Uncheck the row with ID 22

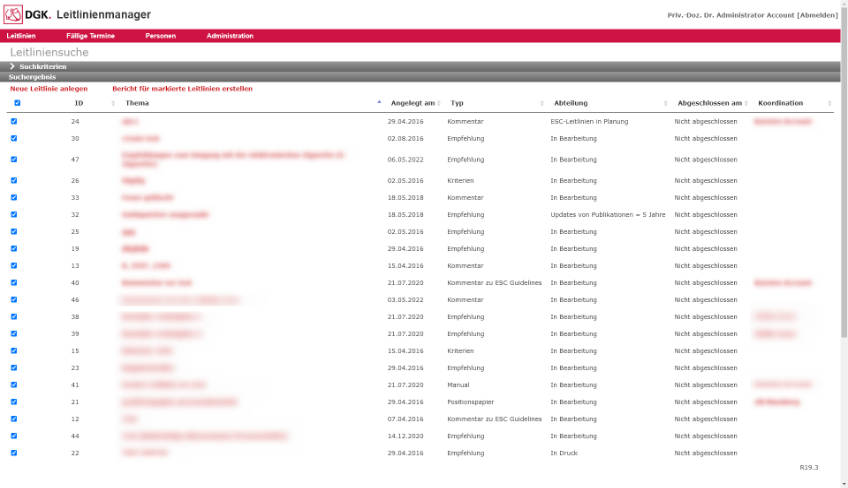[14, 453]
